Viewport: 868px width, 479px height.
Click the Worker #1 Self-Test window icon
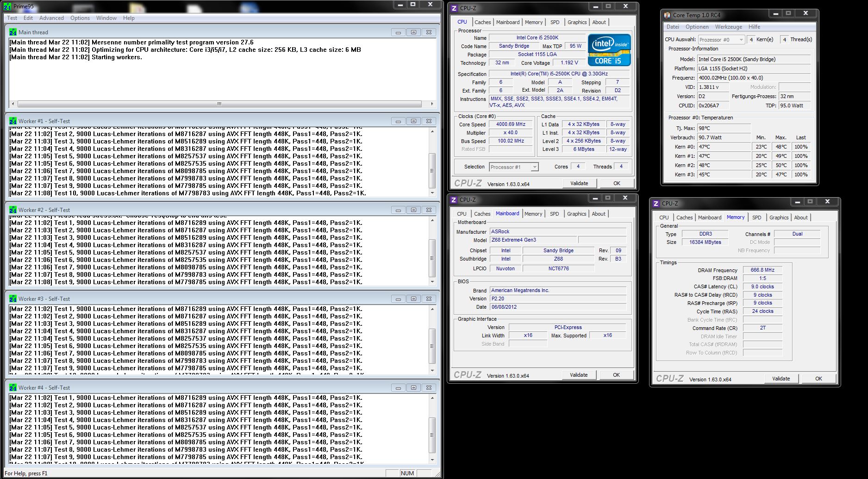click(13, 121)
